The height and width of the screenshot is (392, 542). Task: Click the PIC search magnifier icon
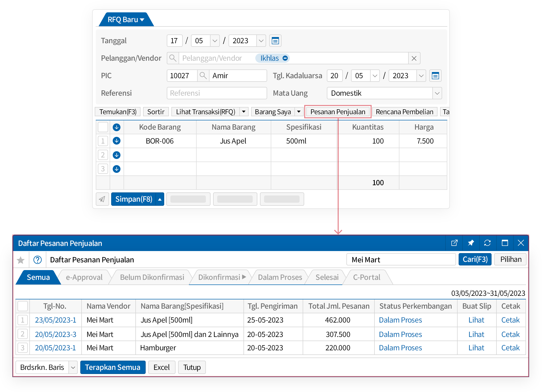click(203, 76)
